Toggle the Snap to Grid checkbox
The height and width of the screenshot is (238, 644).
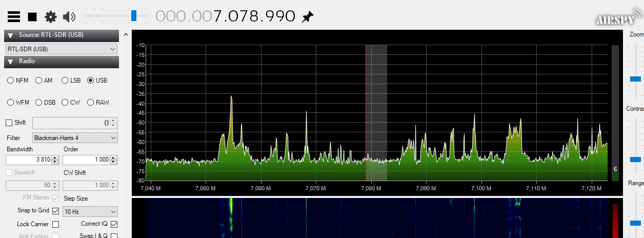[x=55, y=211]
